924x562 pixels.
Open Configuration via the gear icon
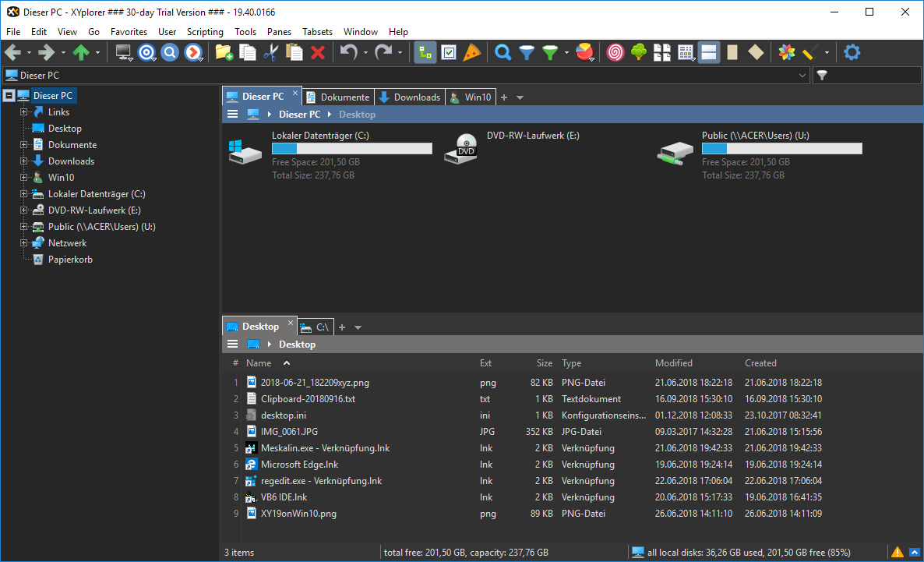click(x=852, y=52)
